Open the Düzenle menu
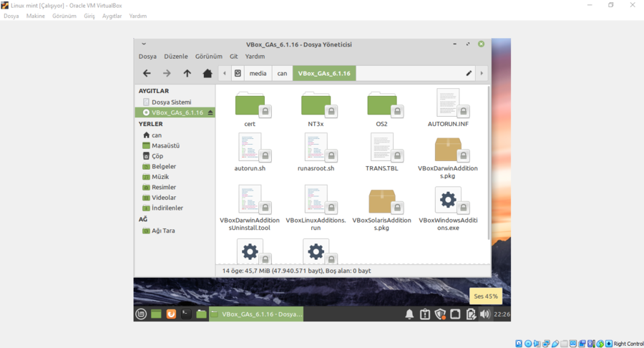The height and width of the screenshot is (348, 644). (176, 57)
